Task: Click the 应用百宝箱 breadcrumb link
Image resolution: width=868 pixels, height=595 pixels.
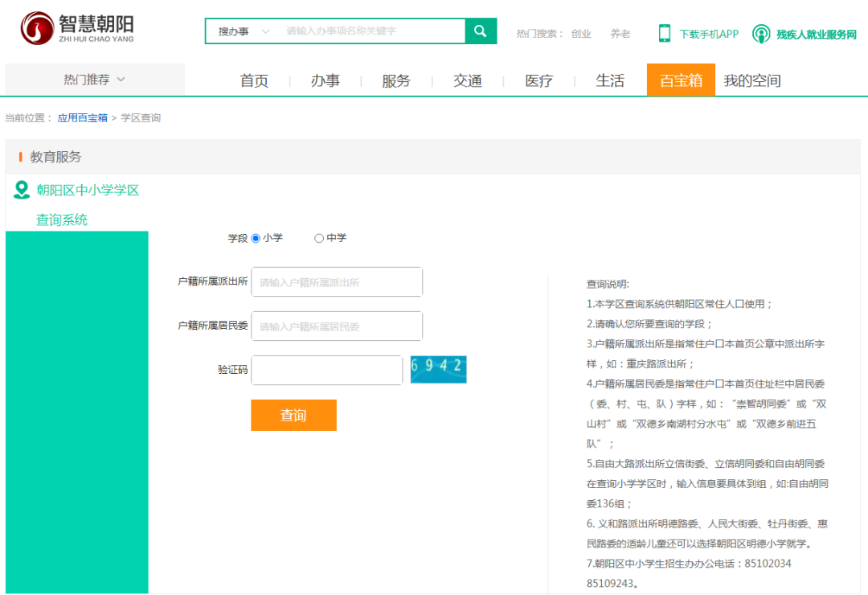Action: point(82,118)
